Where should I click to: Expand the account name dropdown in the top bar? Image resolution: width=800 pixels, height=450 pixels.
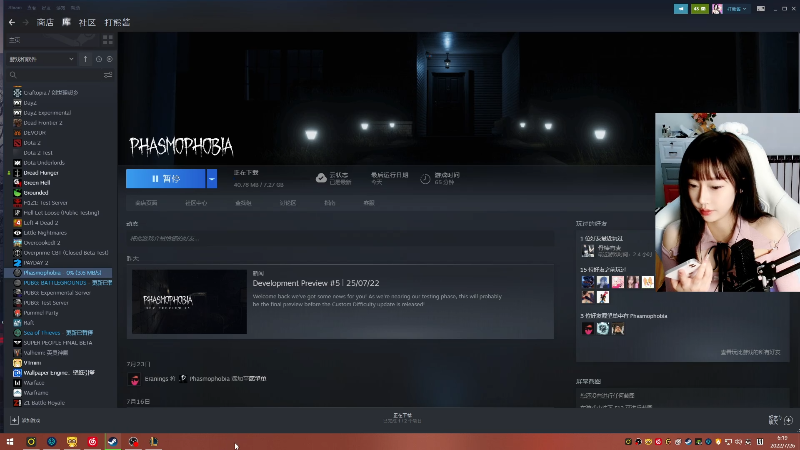point(737,9)
